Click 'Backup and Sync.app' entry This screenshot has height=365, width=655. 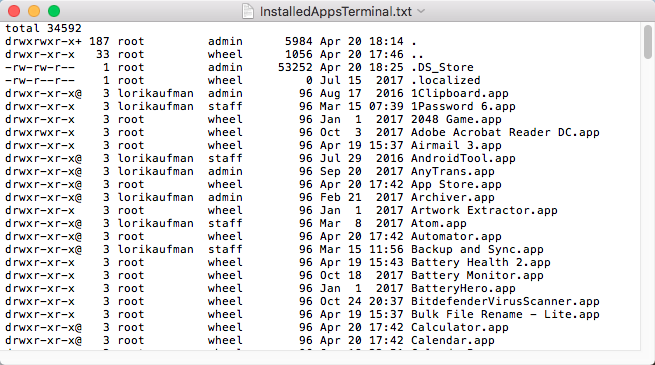coord(477,249)
